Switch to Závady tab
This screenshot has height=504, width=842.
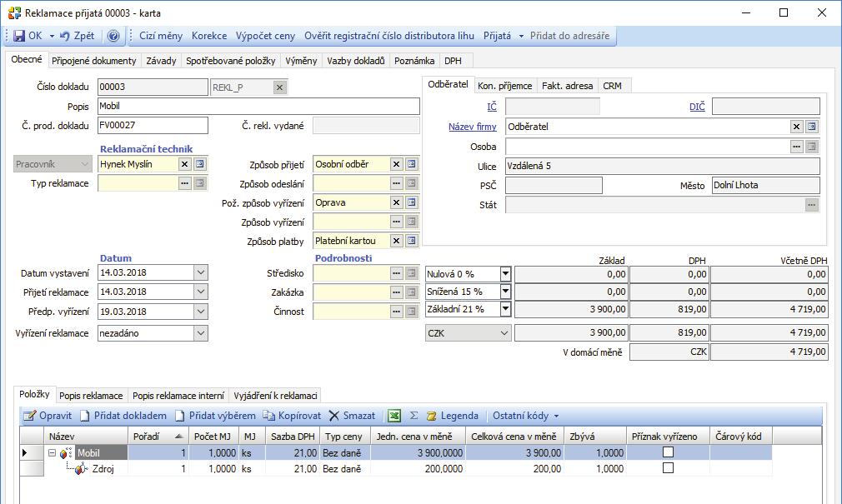pos(161,61)
